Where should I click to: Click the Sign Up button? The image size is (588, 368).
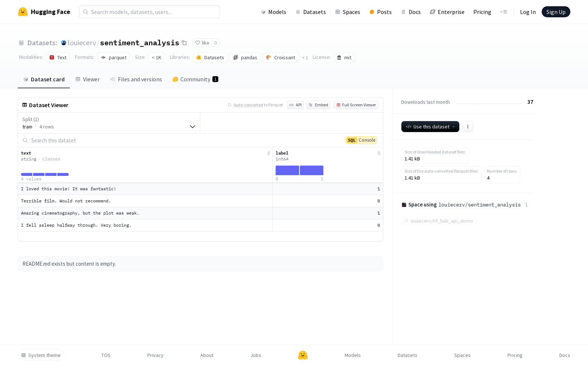556,12
